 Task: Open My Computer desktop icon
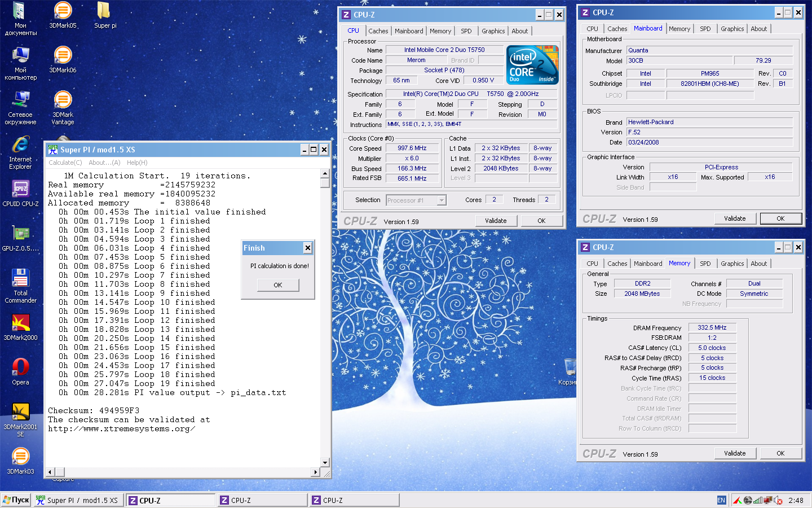click(20, 63)
